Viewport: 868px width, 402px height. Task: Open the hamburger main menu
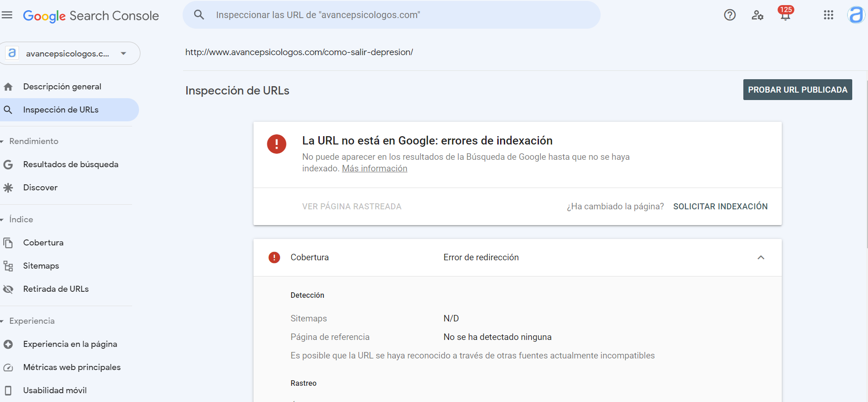pyautogui.click(x=7, y=15)
